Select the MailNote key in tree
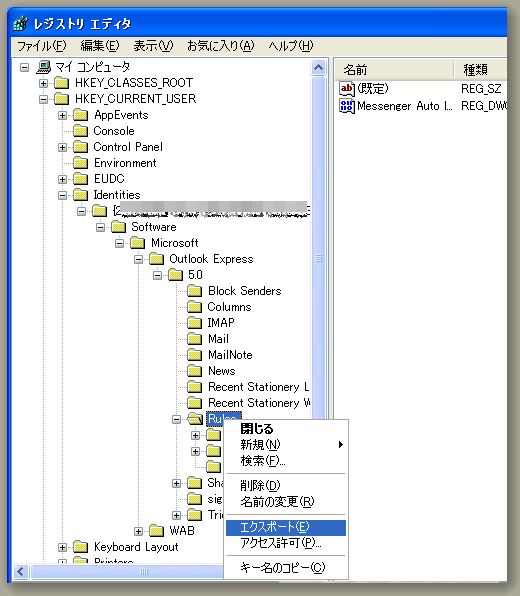 [230, 355]
